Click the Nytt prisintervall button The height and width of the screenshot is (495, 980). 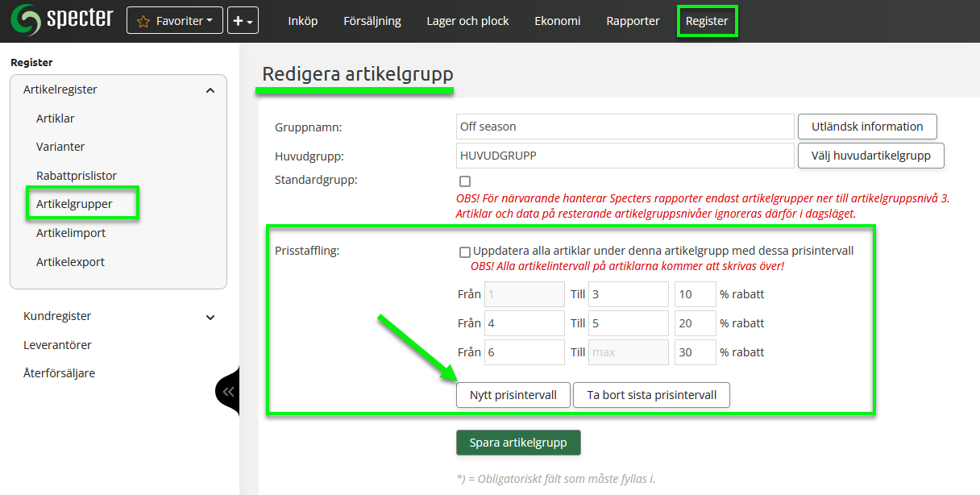513,395
